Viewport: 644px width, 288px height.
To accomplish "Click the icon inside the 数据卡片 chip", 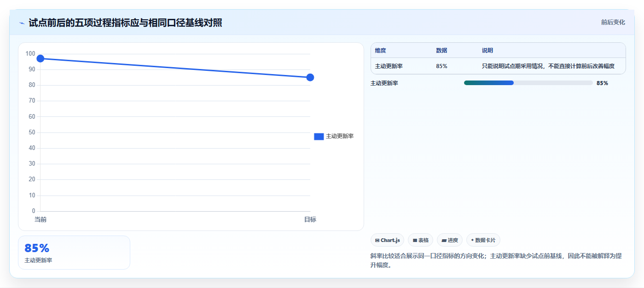I will coord(472,240).
